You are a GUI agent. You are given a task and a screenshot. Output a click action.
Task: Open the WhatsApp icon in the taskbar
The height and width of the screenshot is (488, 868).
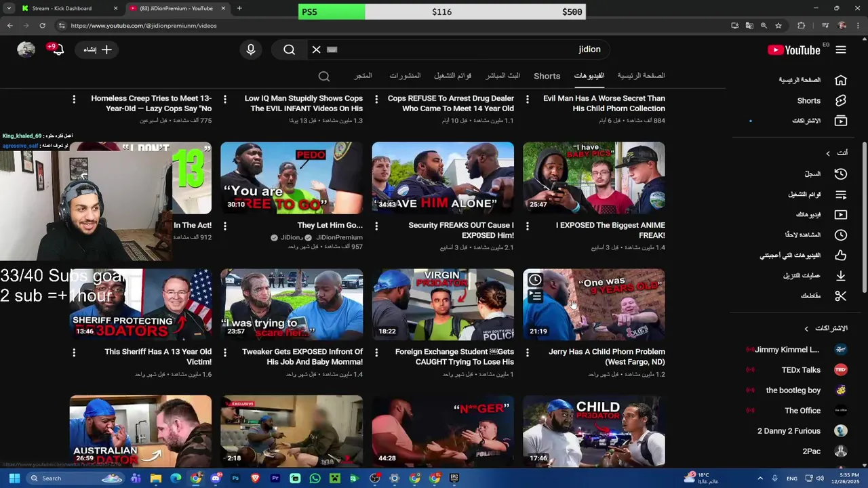point(315,478)
